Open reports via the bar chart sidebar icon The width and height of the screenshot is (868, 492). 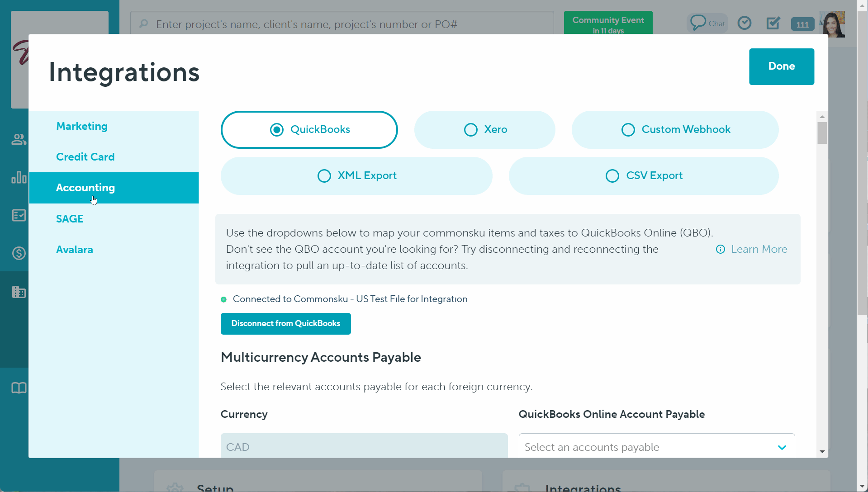pyautogui.click(x=18, y=178)
